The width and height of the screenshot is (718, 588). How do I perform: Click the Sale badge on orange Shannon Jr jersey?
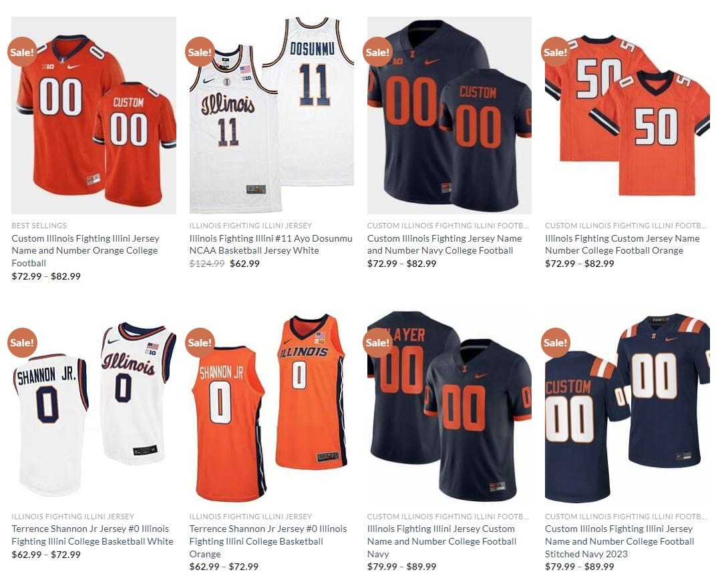(x=200, y=342)
